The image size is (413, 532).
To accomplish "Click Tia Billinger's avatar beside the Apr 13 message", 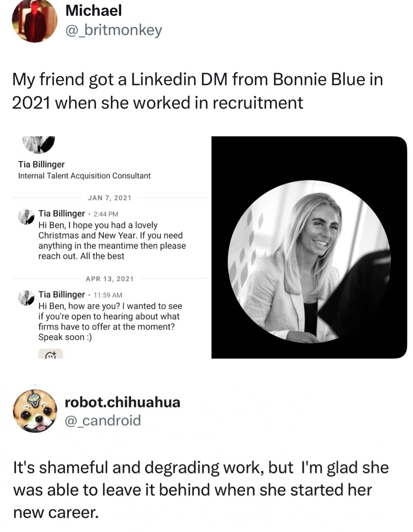I will pos(26,297).
